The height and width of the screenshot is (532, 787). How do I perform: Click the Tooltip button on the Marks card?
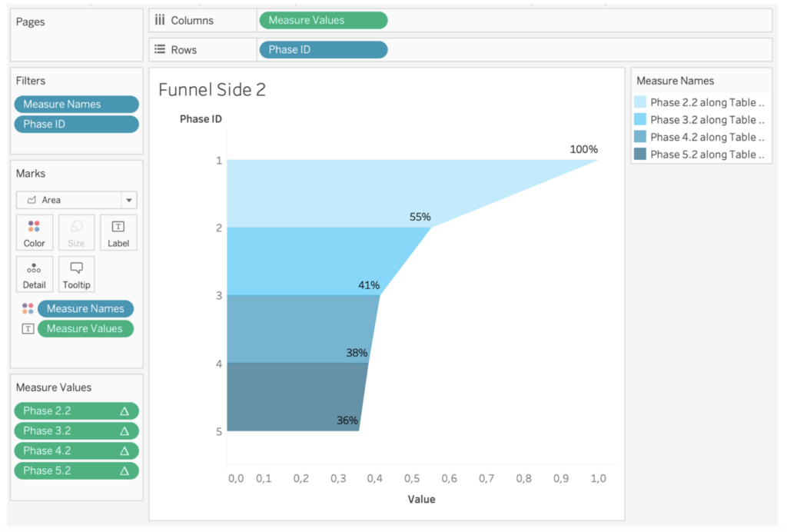pyautogui.click(x=76, y=274)
